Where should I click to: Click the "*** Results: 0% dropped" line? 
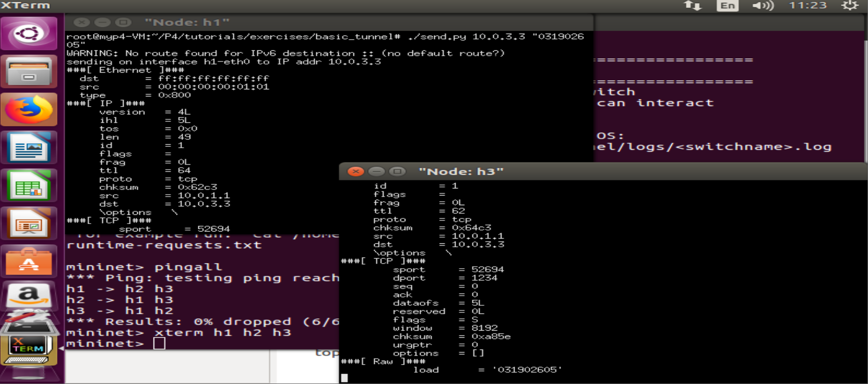[x=202, y=322]
